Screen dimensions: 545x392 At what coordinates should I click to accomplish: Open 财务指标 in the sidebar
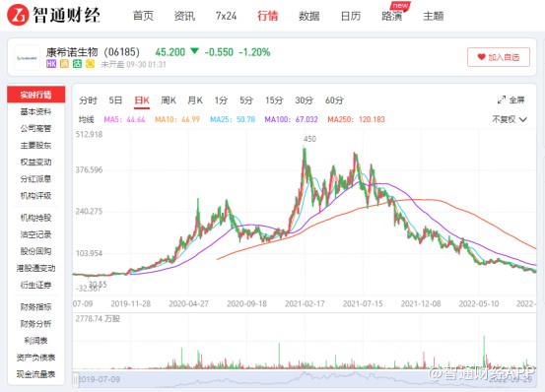(x=35, y=307)
